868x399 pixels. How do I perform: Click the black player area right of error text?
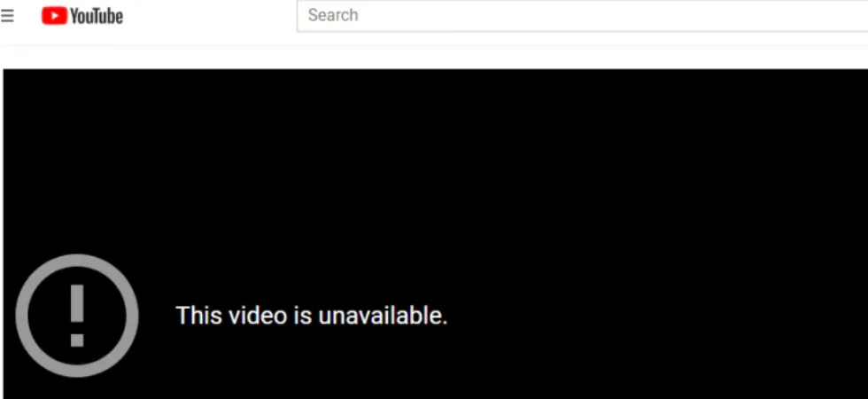click(x=654, y=316)
